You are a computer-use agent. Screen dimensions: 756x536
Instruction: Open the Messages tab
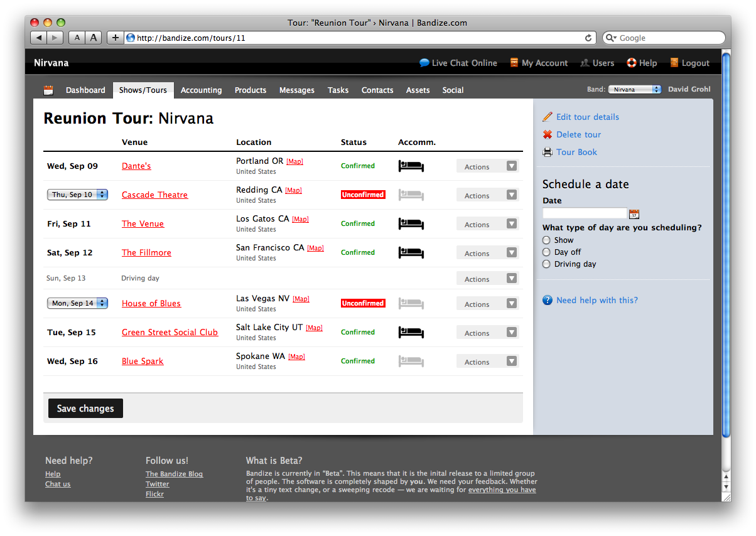coord(297,90)
